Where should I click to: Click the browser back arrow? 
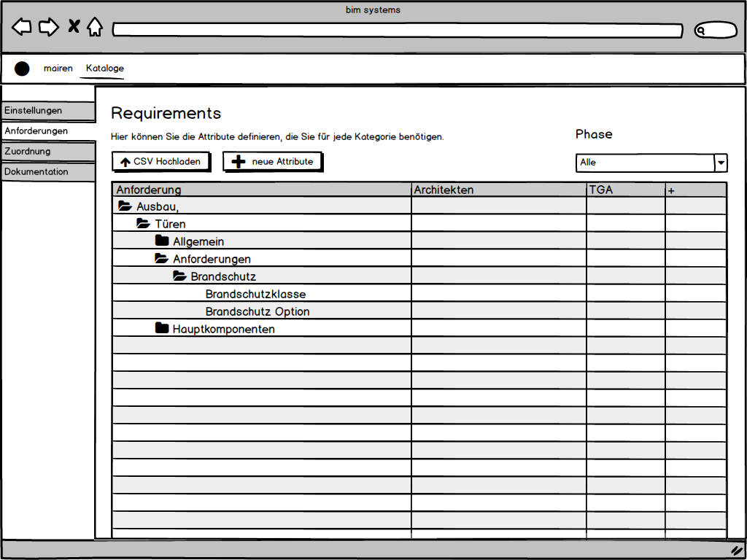[22, 28]
